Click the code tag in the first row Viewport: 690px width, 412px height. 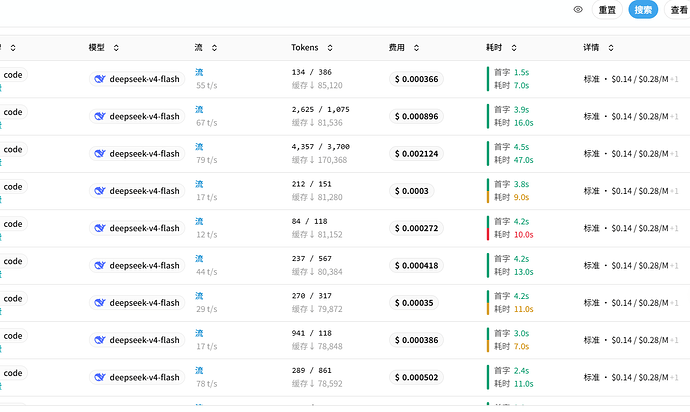tap(13, 75)
